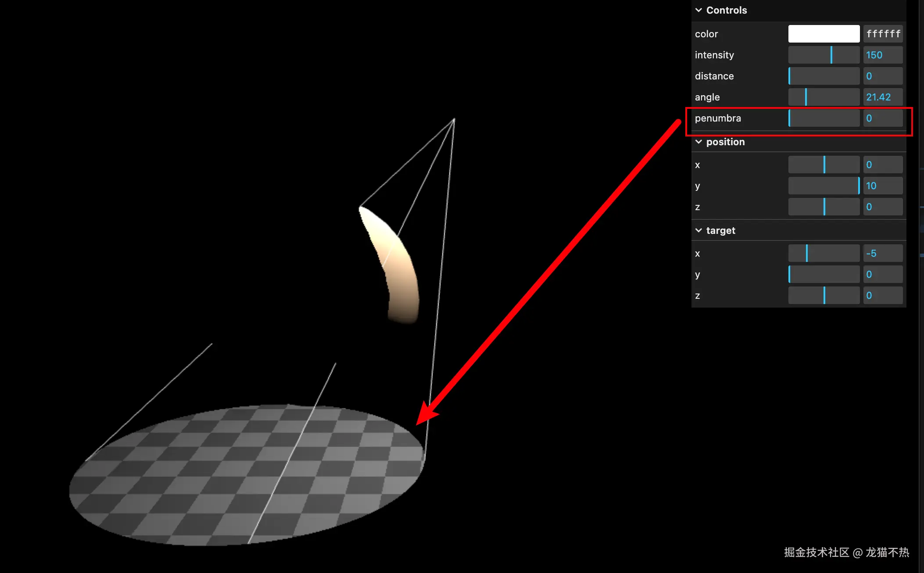Click the position x slider
924x573 pixels.
click(x=824, y=165)
